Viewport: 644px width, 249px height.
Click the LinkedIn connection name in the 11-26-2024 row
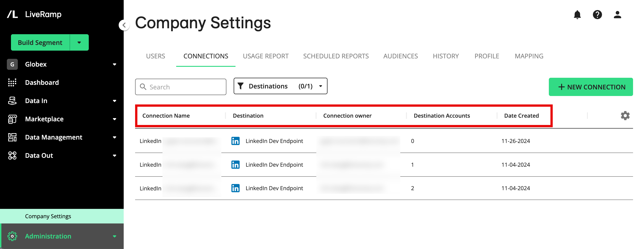150,141
